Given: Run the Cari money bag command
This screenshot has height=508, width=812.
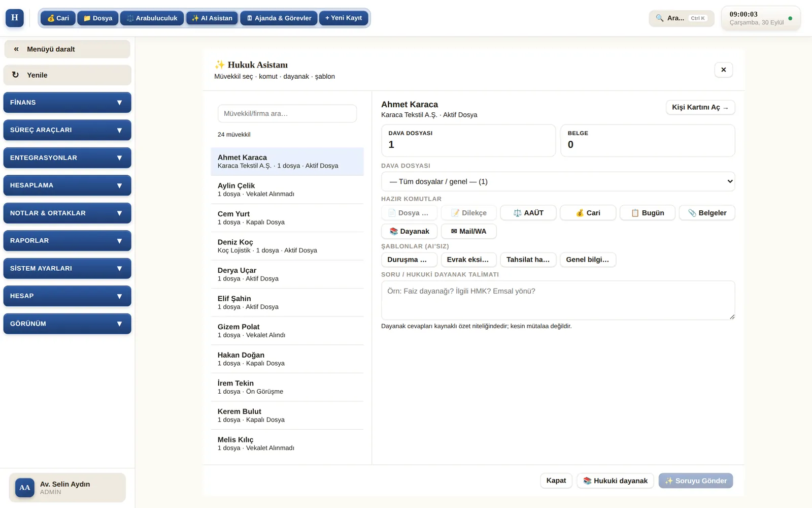Looking at the screenshot, I should click(x=588, y=213).
